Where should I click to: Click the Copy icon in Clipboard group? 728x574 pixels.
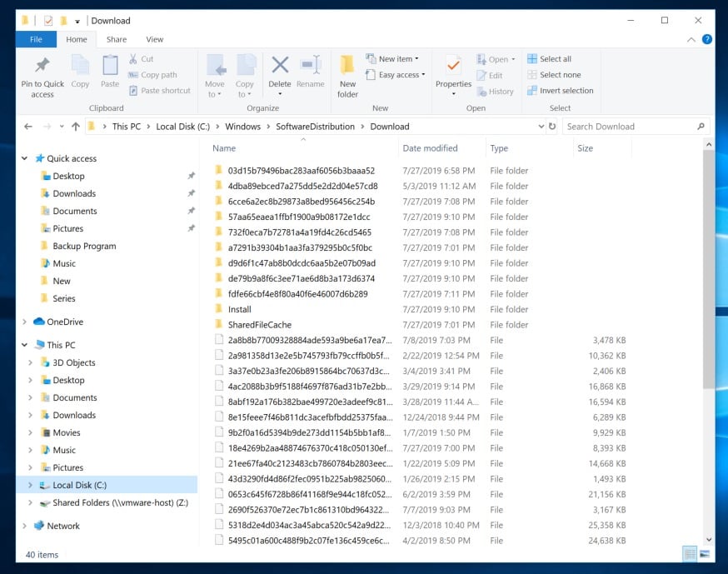[x=80, y=65]
